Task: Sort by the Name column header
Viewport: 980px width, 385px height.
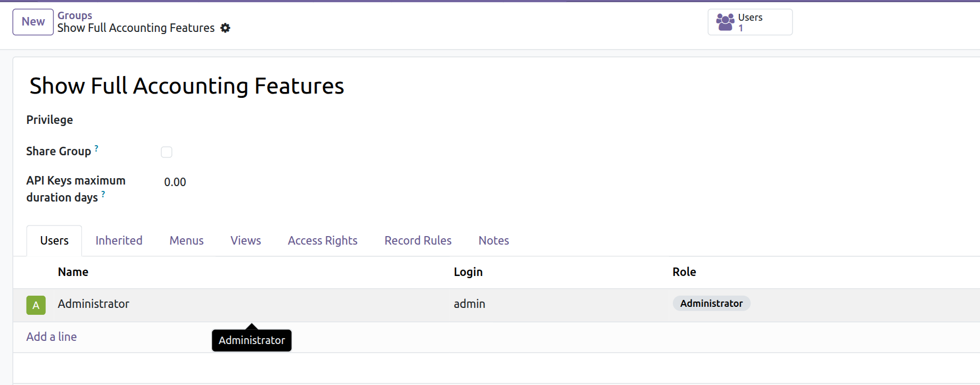Action: pos(73,272)
